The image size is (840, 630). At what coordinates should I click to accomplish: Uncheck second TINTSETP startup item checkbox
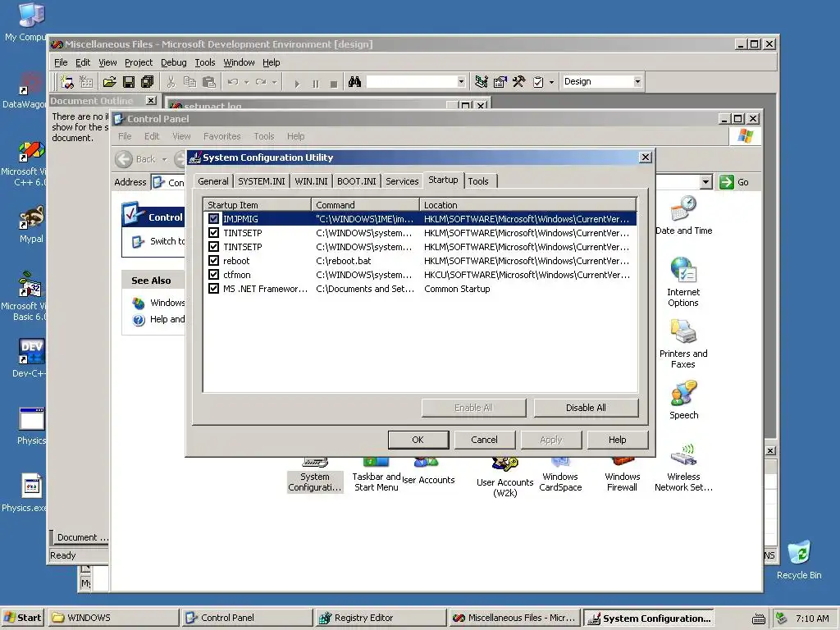[x=214, y=246]
